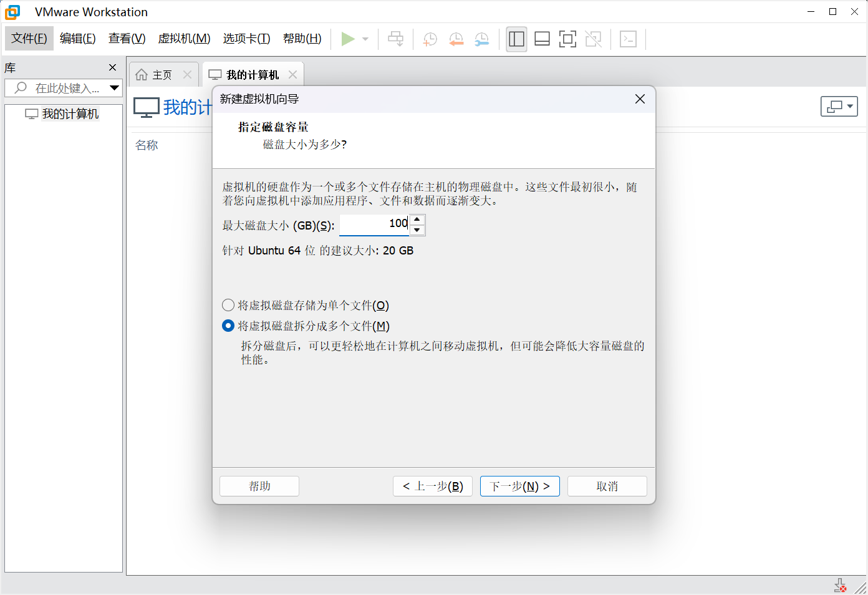
Task: Close the 新建虚拟机向导 dialog
Action: (640, 99)
